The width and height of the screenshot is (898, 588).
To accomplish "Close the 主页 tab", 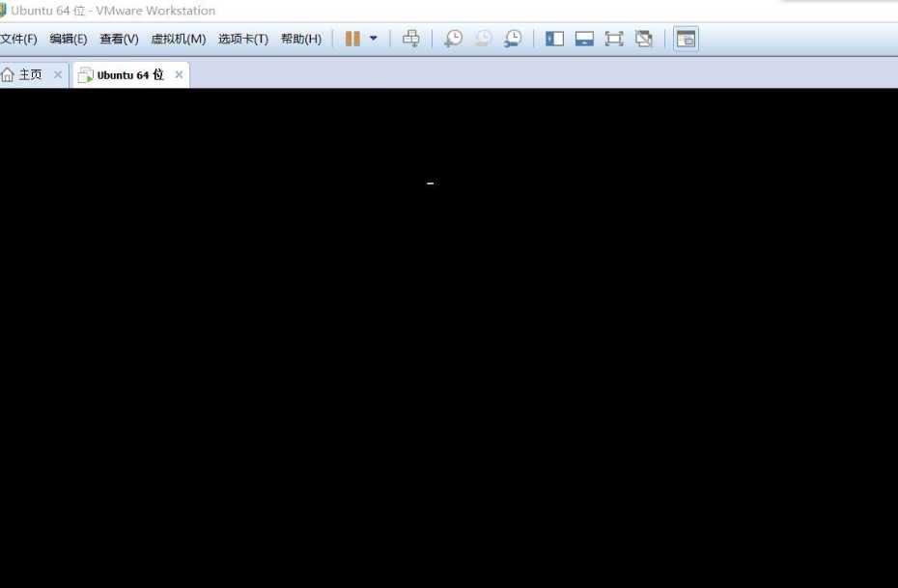I will pos(57,74).
